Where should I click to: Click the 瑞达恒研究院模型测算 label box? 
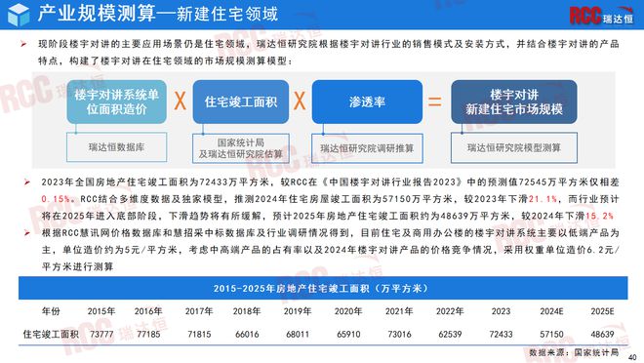(x=514, y=147)
